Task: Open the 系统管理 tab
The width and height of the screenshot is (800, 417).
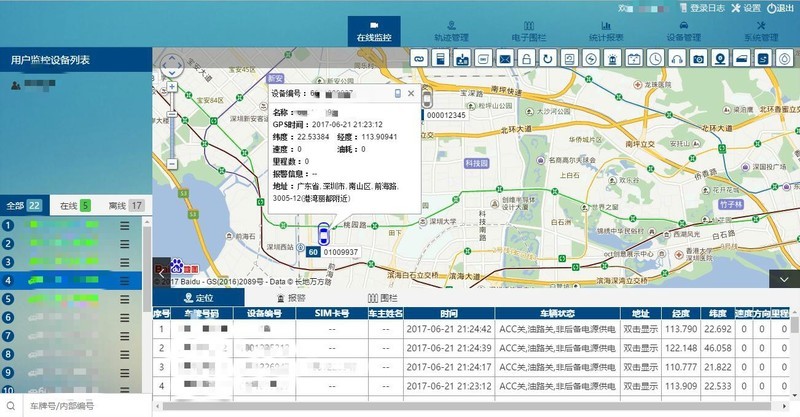Action: [x=761, y=31]
